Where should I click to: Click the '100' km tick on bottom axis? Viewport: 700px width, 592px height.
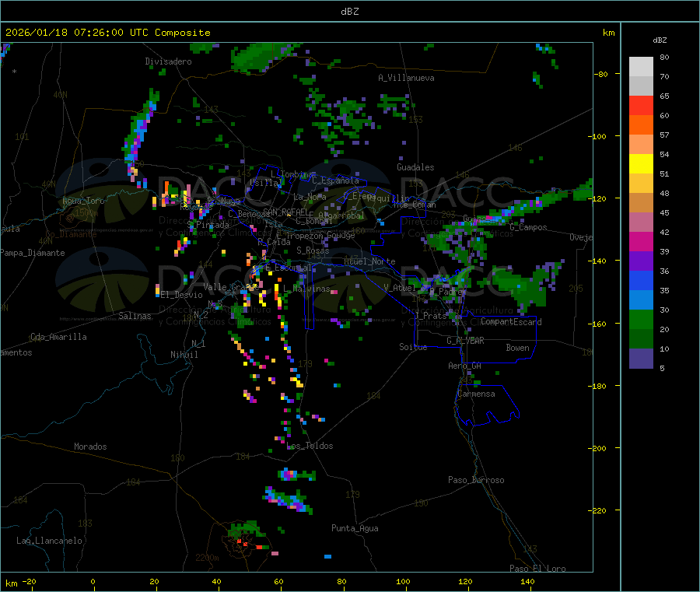[x=403, y=581]
